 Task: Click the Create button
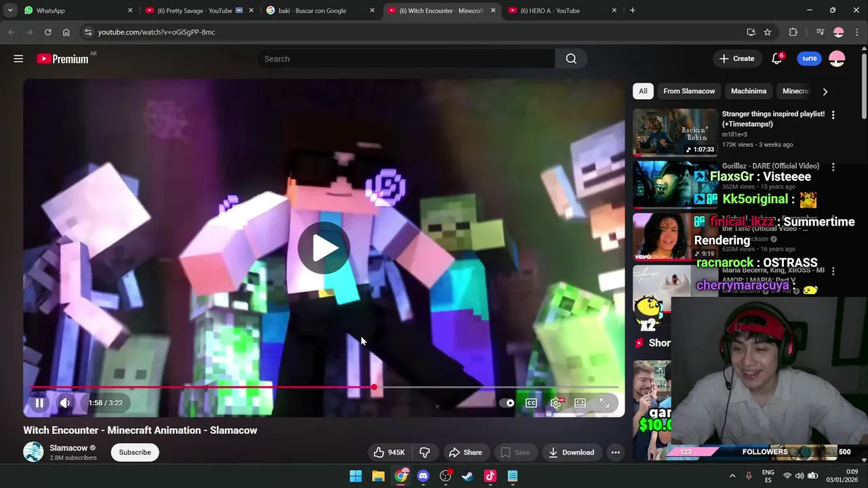point(736,59)
